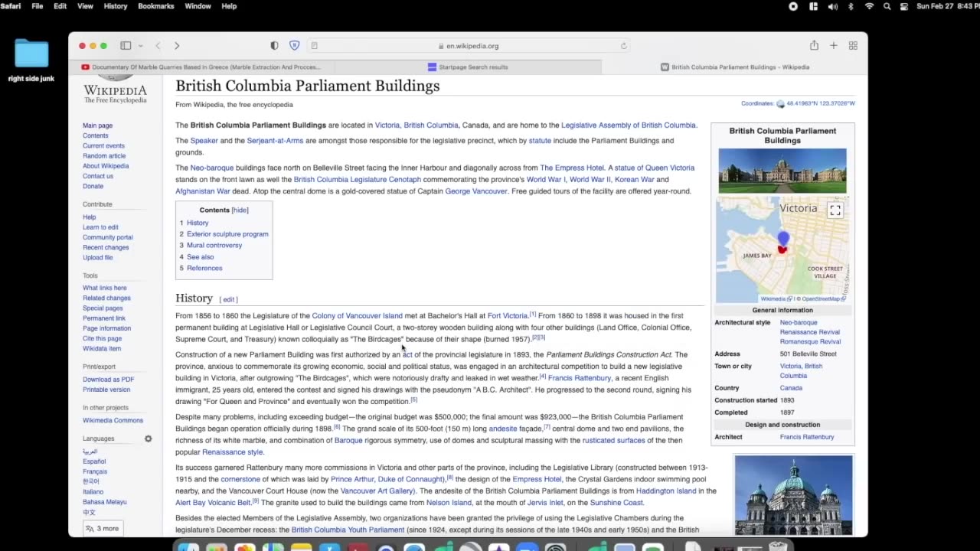Go forward with Safari forward arrow
This screenshot has width=980, height=551.
coord(177,46)
